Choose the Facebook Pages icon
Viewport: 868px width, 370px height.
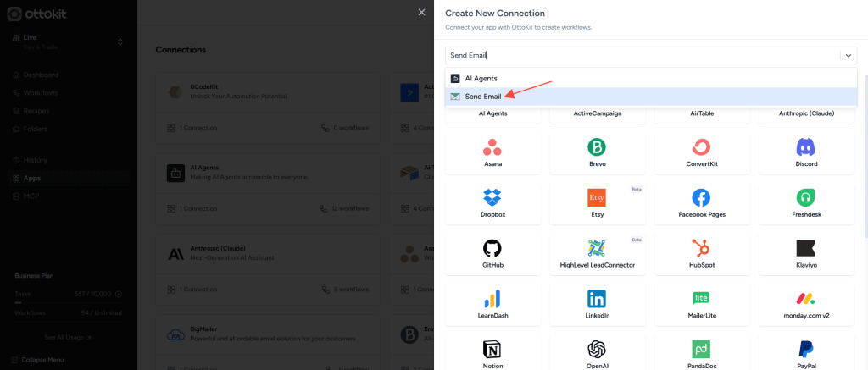tap(701, 198)
